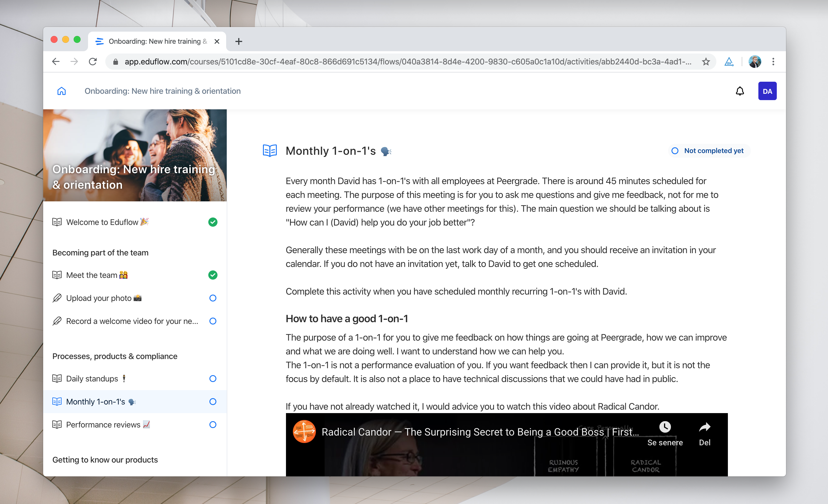This screenshot has width=828, height=504.
Task: Click the Upload your photo status circle
Action: coord(213,298)
